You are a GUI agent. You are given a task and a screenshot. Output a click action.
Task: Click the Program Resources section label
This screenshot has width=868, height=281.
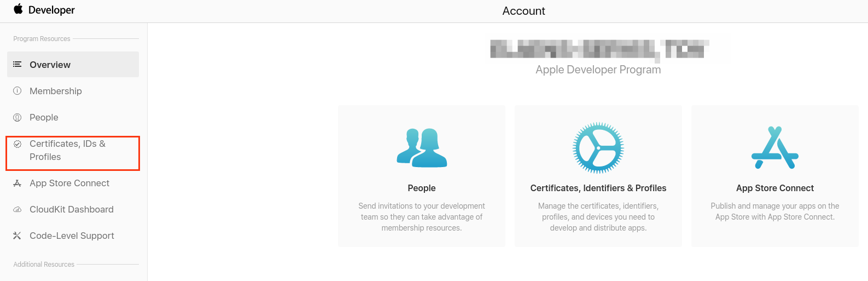[x=42, y=39]
